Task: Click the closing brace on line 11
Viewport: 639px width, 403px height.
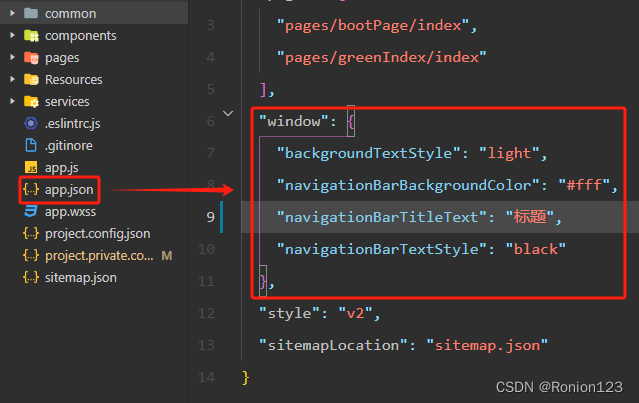Action: click(263, 281)
